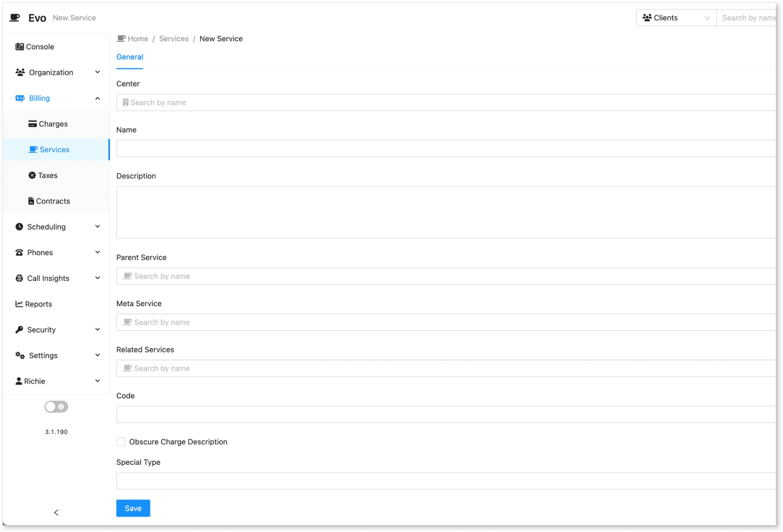This screenshot has height=532, width=783.
Task: Click the Save button
Action: 133,508
